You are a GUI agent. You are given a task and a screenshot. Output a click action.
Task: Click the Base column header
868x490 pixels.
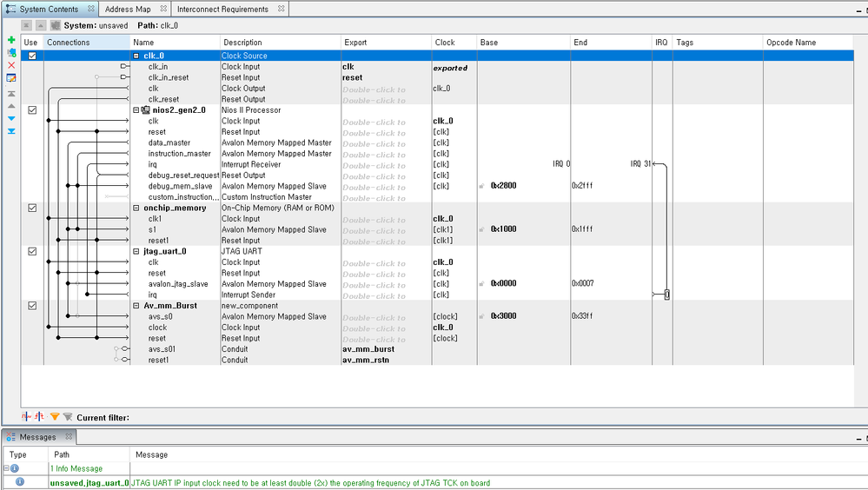click(523, 42)
